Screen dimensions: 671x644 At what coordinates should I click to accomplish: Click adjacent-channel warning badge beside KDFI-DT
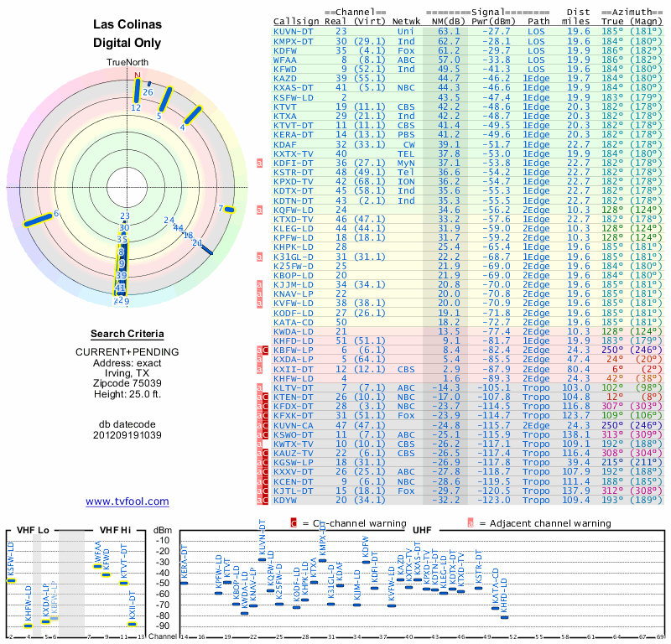point(259,164)
